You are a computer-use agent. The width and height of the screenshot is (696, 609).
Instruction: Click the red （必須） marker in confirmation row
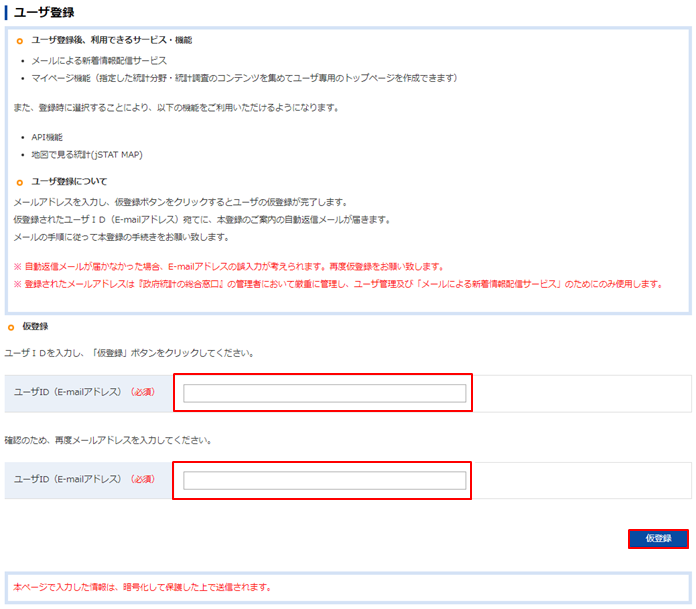click(147, 480)
